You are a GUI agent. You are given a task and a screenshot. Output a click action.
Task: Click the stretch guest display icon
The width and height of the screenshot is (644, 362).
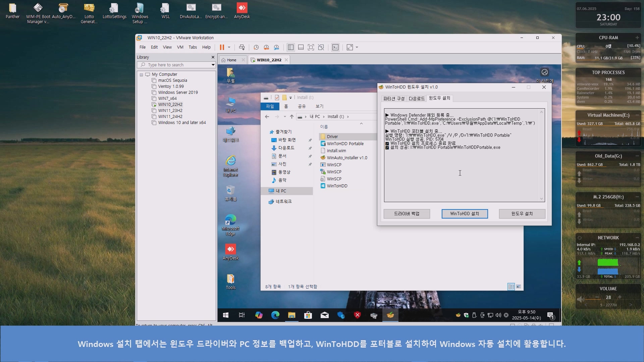pyautogui.click(x=350, y=47)
